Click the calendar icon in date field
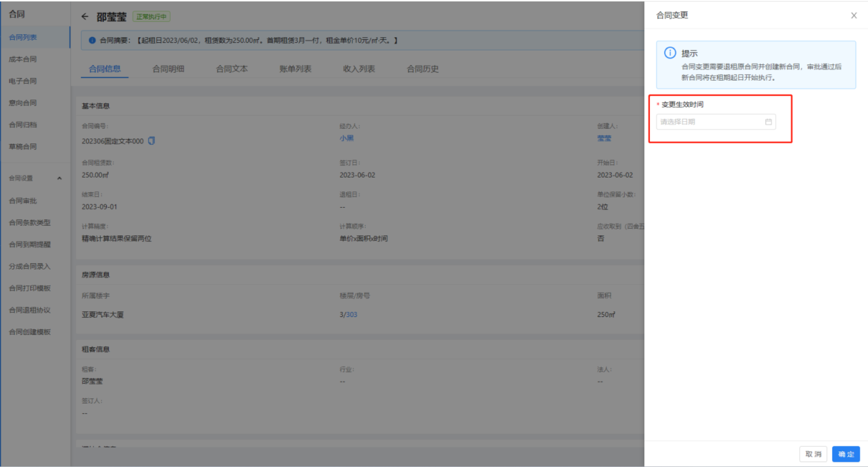868x467 pixels. coord(768,122)
